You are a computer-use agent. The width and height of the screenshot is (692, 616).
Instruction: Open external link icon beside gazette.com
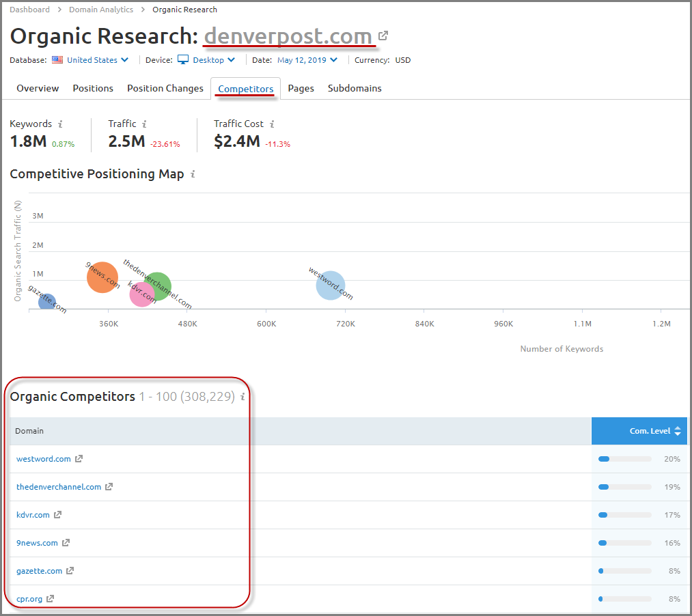click(x=70, y=570)
